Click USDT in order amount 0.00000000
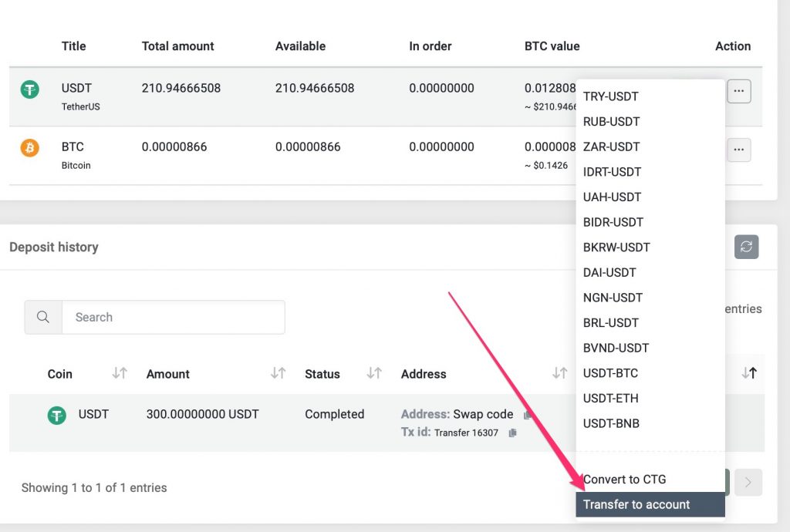 click(441, 88)
